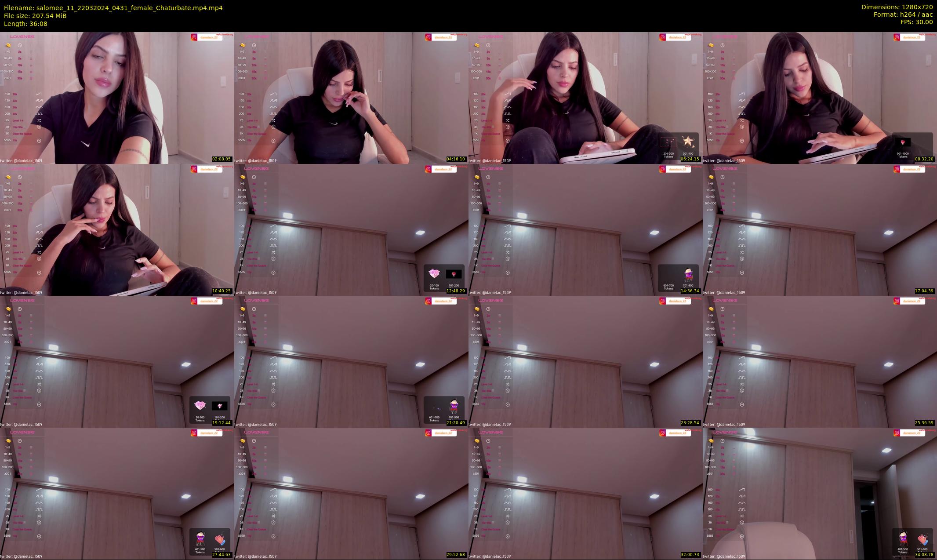The image size is (937, 560).
Task: Open the thumbnail timestamped 02:08.05
Action: point(117,98)
